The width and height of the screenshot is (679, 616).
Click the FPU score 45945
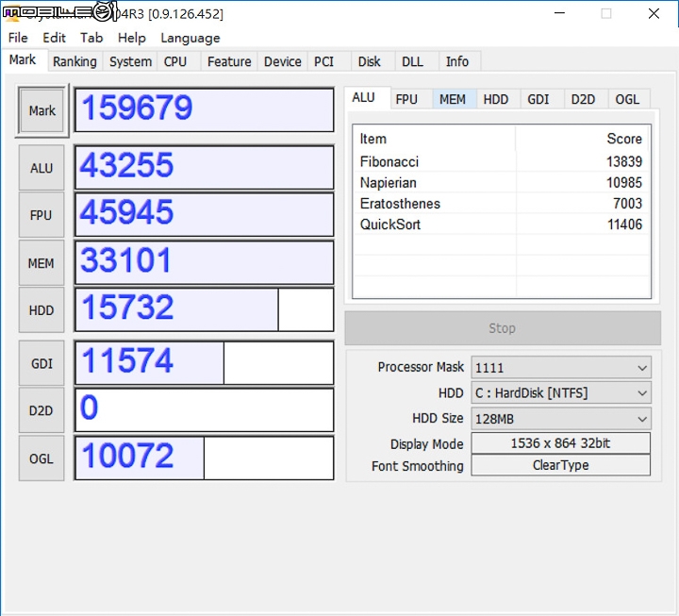click(x=205, y=215)
